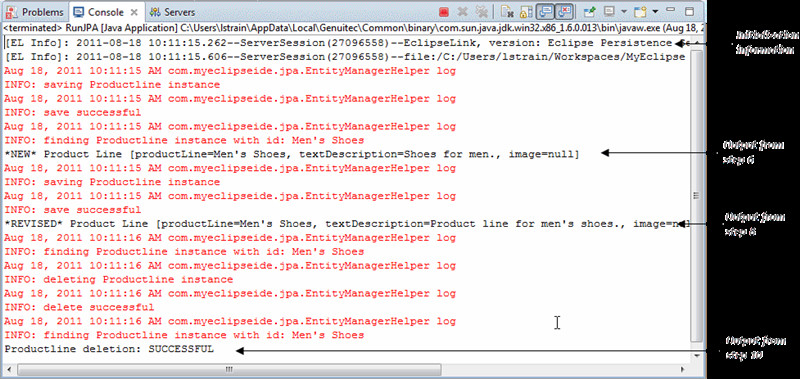The height and width of the screenshot is (379, 800).
Task: Click the Remove Launch gray X icon
Action: click(x=463, y=12)
